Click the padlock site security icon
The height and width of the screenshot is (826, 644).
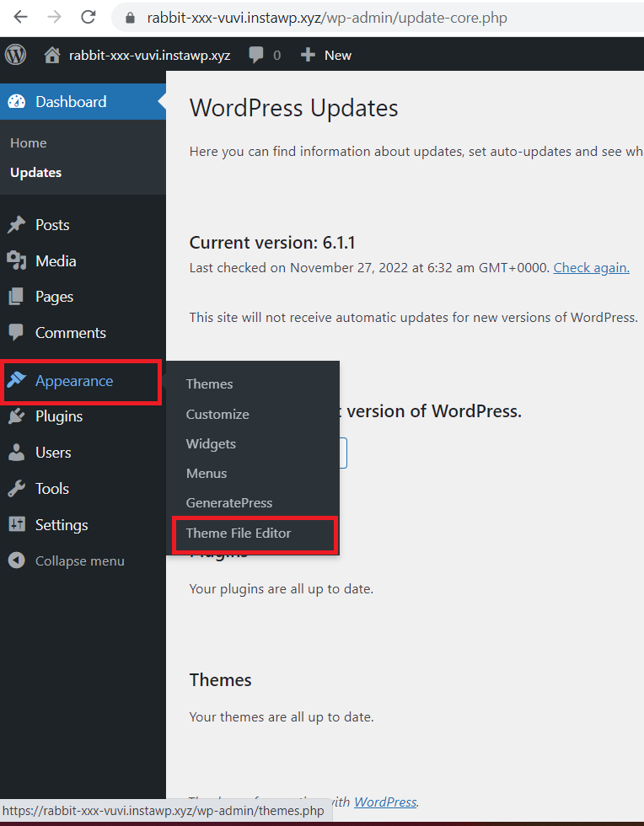point(130,18)
